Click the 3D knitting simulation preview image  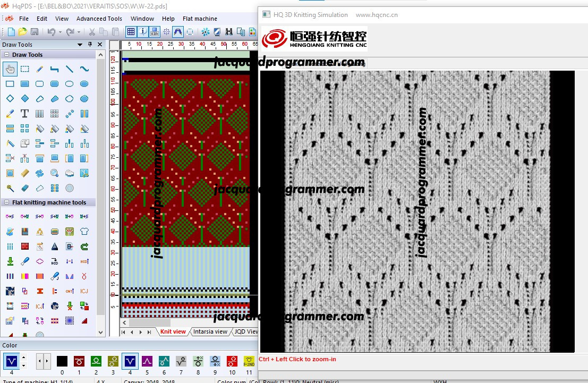pos(417,211)
